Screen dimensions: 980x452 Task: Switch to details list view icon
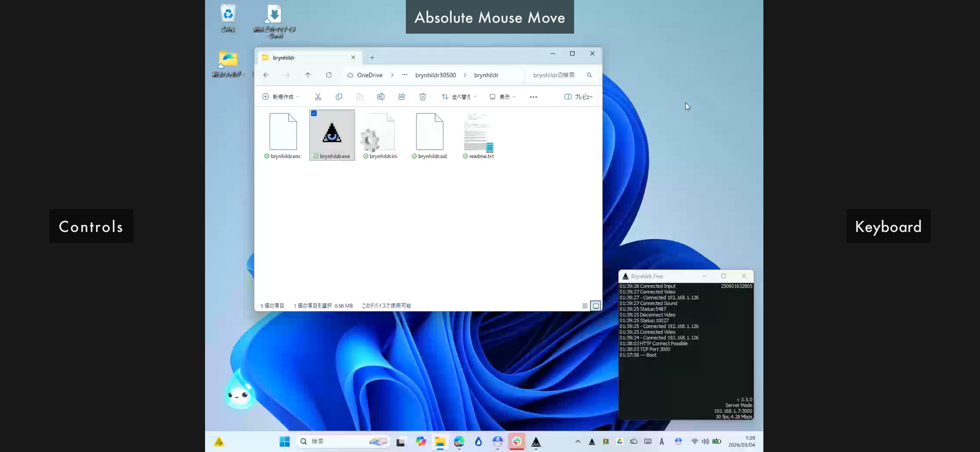(x=585, y=306)
